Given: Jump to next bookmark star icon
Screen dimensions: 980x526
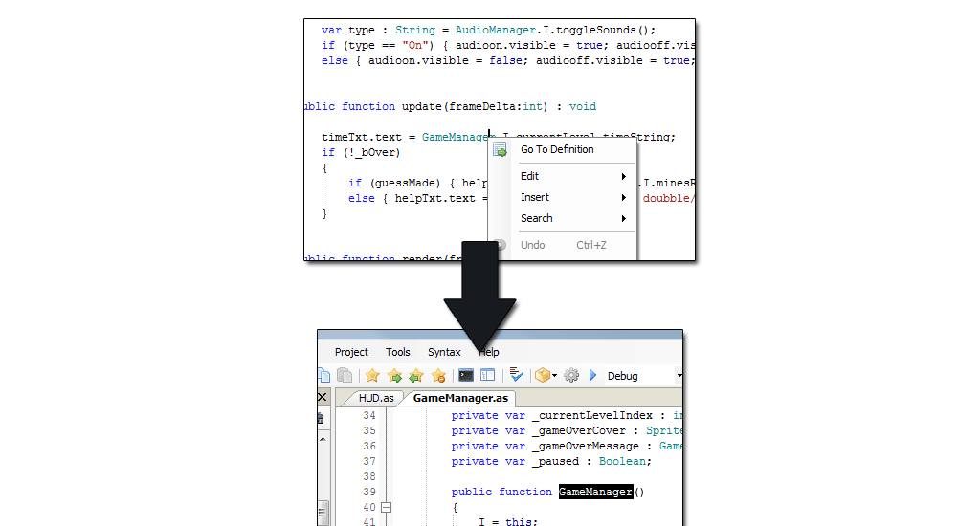Looking at the screenshot, I should [x=394, y=376].
